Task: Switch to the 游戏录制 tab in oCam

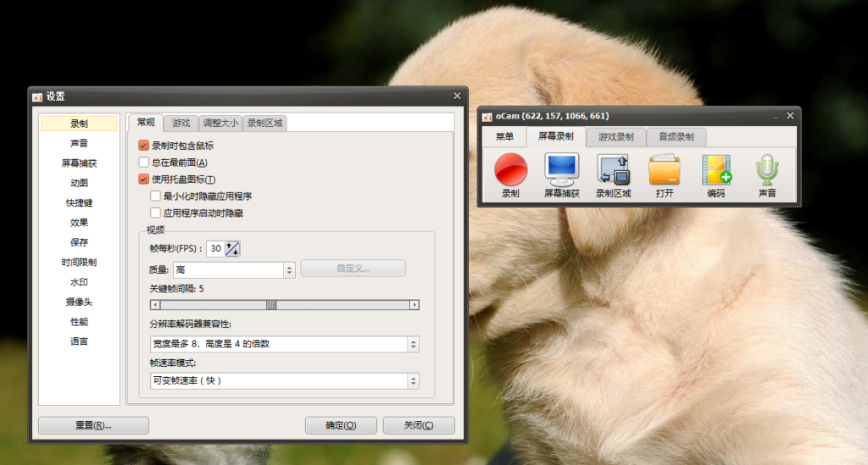Action: pos(615,136)
